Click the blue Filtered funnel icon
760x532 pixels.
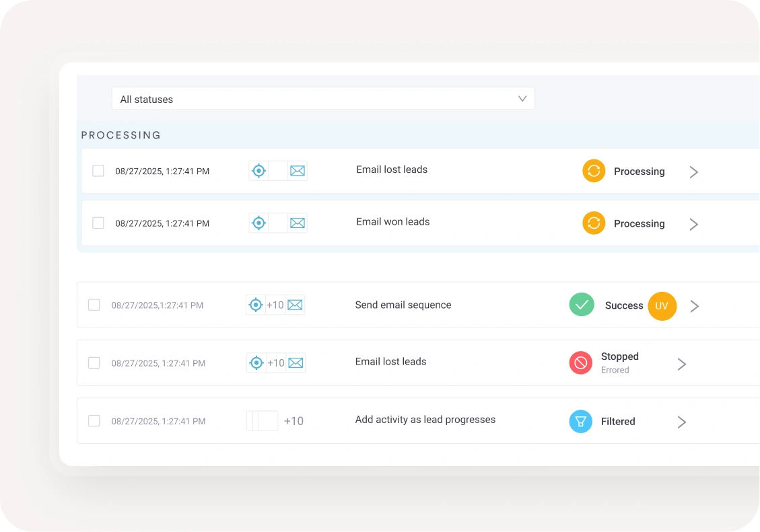point(580,422)
